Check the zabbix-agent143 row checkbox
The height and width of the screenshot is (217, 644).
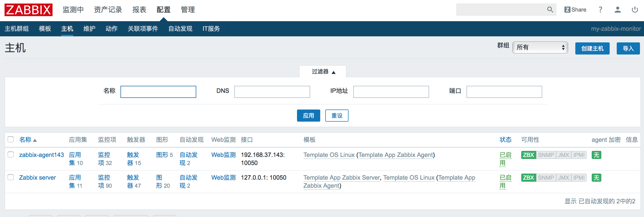[x=11, y=154]
